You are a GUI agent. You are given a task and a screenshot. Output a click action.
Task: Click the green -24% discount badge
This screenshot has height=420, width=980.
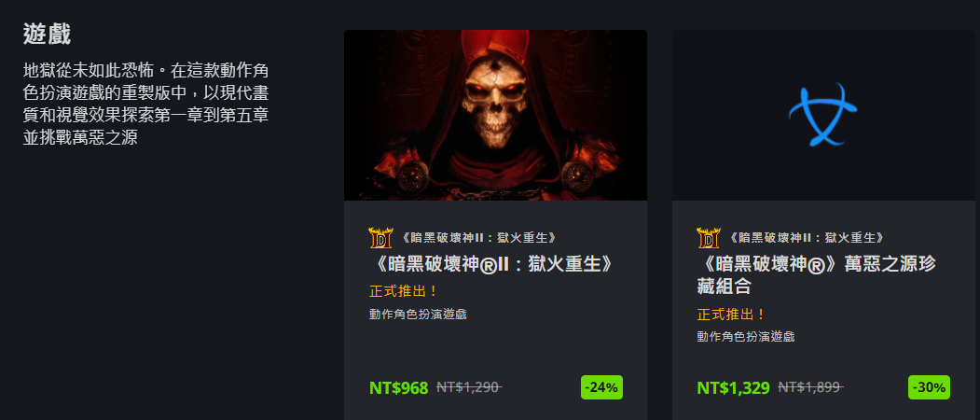pos(601,387)
